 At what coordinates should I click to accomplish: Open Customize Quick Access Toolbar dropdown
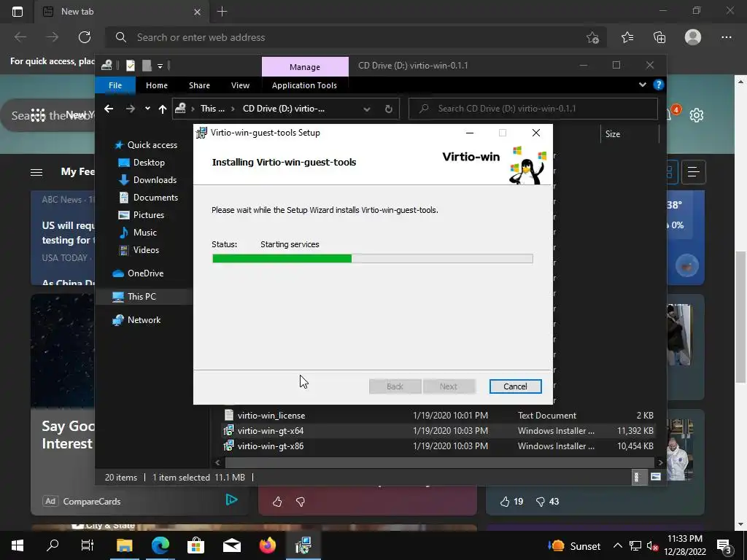point(160,66)
